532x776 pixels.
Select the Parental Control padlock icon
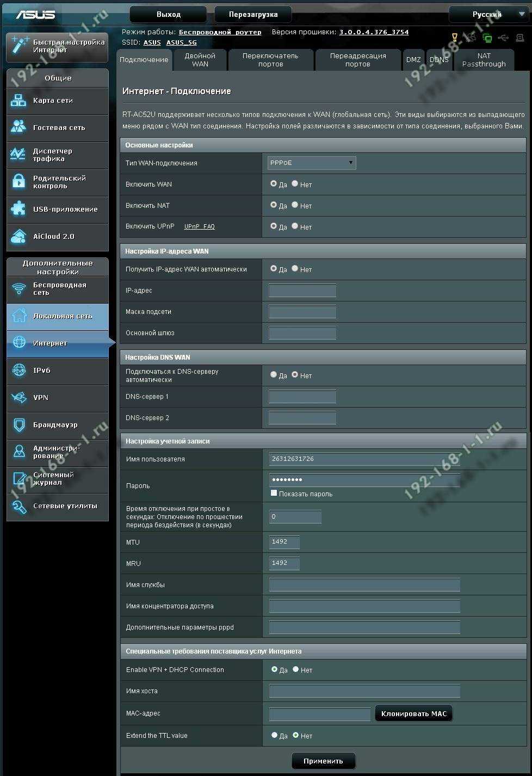tap(18, 182)
